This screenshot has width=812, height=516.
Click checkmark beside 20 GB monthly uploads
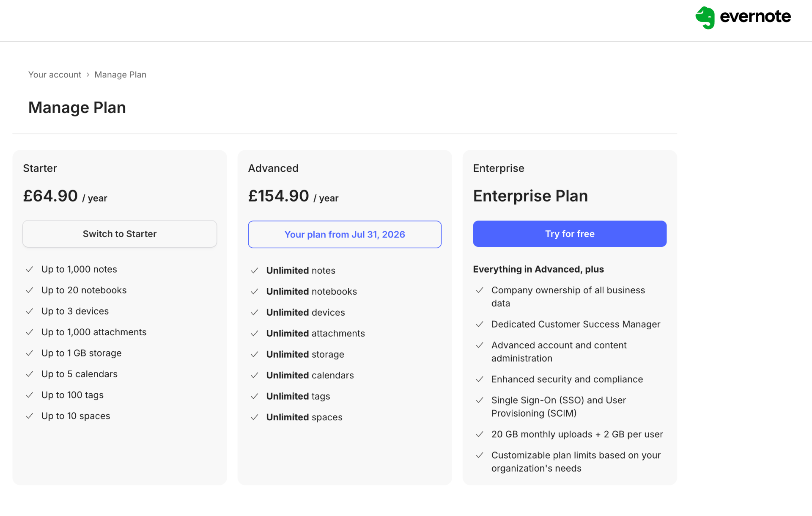click(480, 434)
